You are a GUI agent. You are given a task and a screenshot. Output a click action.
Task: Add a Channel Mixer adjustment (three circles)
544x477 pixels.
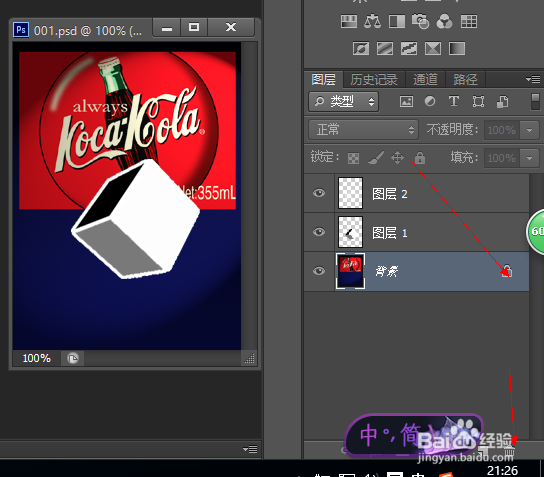[x=444, y=22]
